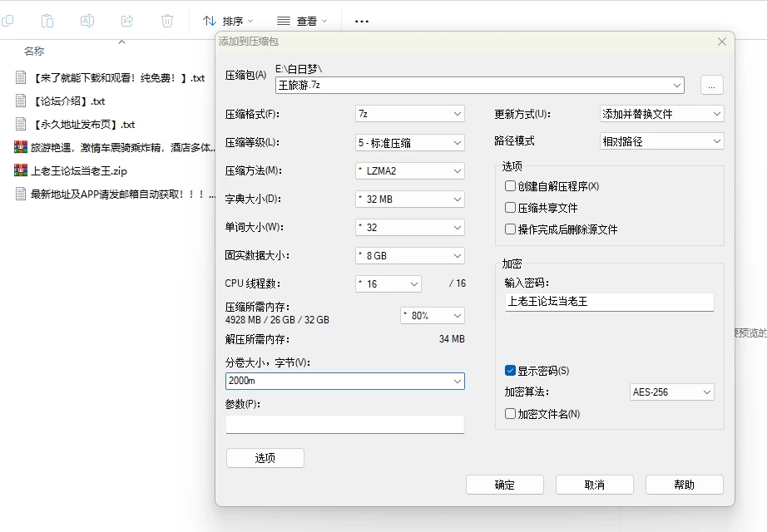Select the 旅游艳遇 archive file icon
The height and width of the screenshot is (532, 767).
click(x=21, y=147)
